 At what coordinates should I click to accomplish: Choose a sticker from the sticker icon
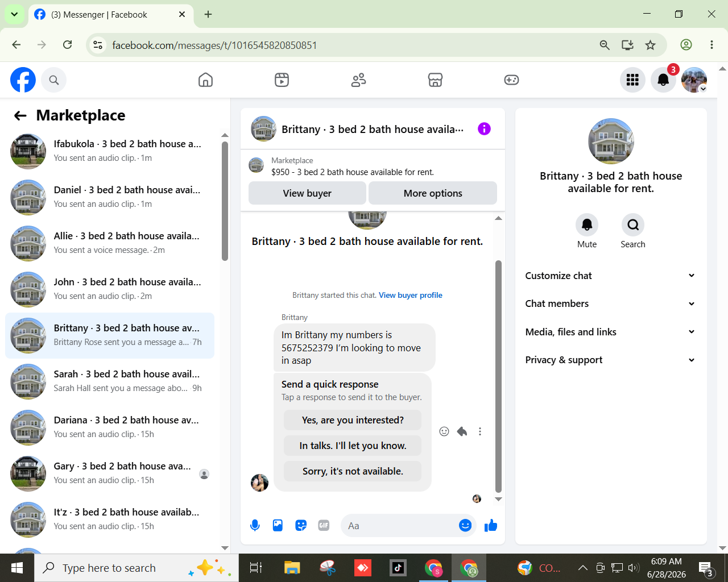pyautogui.click(x=301, y=526)
